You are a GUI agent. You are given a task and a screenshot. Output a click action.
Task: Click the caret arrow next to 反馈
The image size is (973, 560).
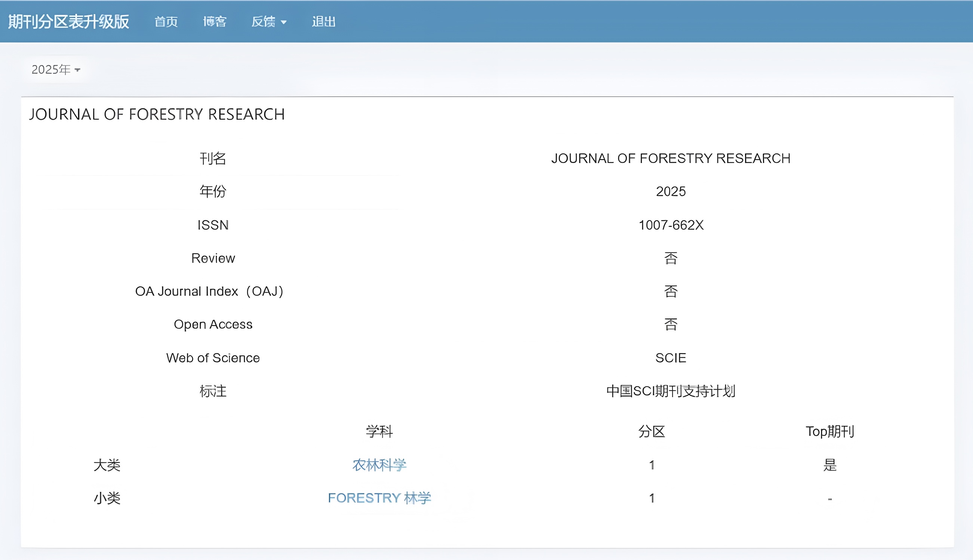pos(284,22)
